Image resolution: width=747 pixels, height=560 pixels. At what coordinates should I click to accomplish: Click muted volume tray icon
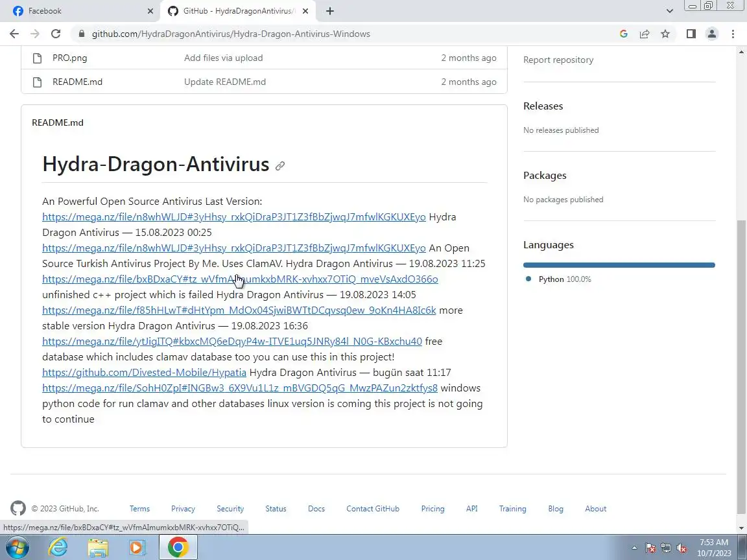point(682,548)
